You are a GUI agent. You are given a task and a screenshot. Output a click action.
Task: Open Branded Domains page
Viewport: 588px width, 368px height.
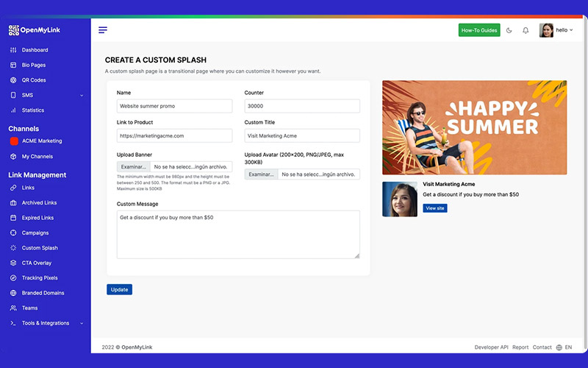tap(43, 293)
